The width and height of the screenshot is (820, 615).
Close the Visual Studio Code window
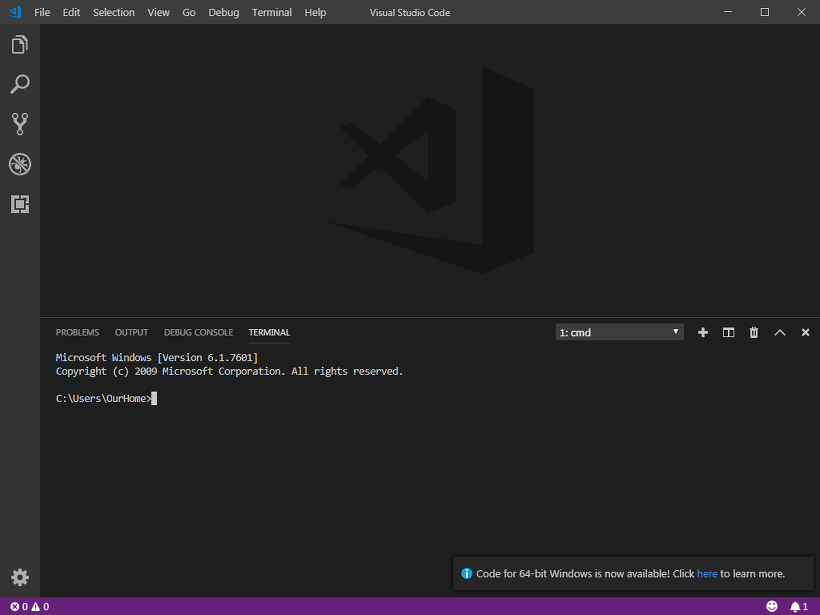point(801,12)
